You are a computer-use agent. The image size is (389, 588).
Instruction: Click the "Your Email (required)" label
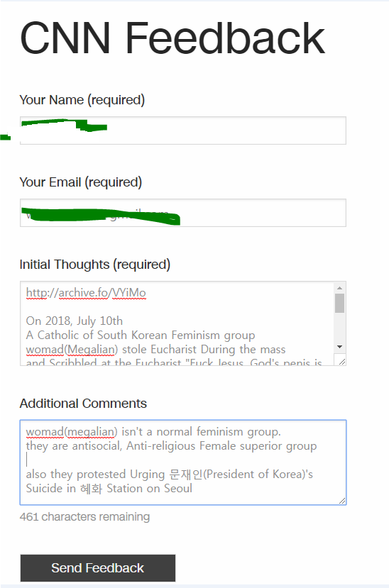pyautogui.click(x=81, y=182)
